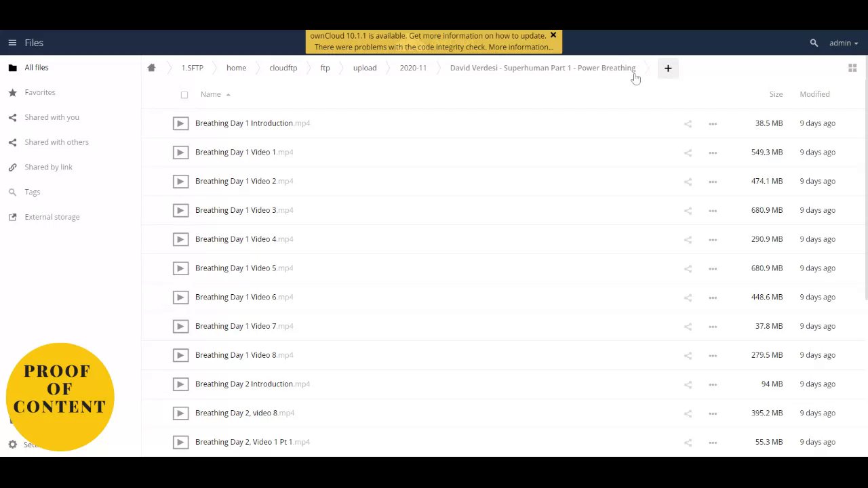The image size is (868, 488).
Task: Share Breathing Day 1 Video 1
Action: [x=688, y=152]
